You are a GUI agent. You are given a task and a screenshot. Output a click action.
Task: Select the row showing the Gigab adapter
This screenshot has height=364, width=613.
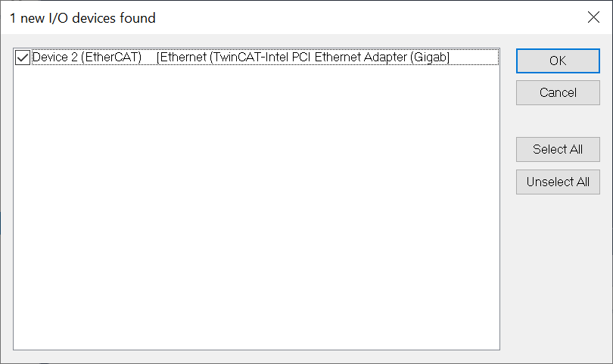(x=257, y=57)
